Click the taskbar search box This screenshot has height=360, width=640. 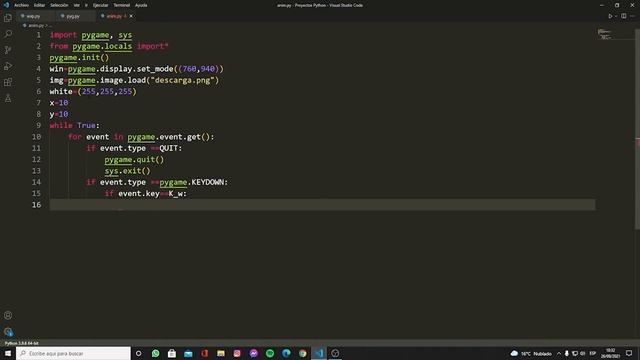coord(73,353)
